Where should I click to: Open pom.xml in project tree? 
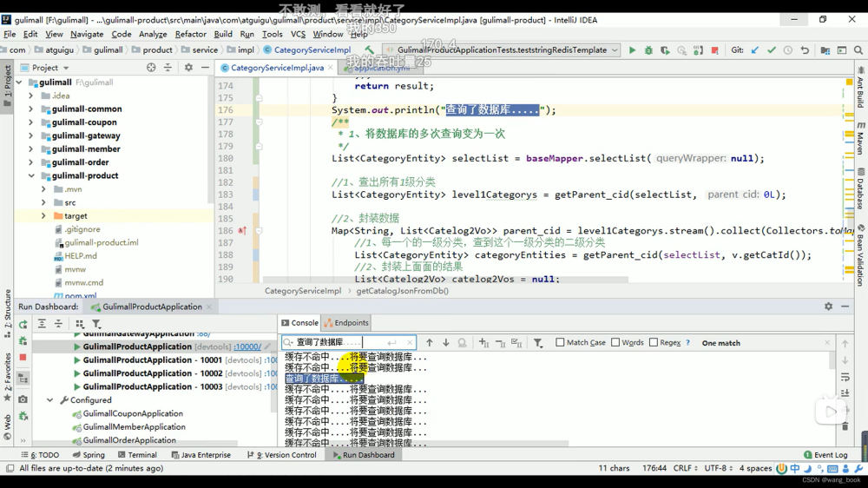(x=80, y=296)
